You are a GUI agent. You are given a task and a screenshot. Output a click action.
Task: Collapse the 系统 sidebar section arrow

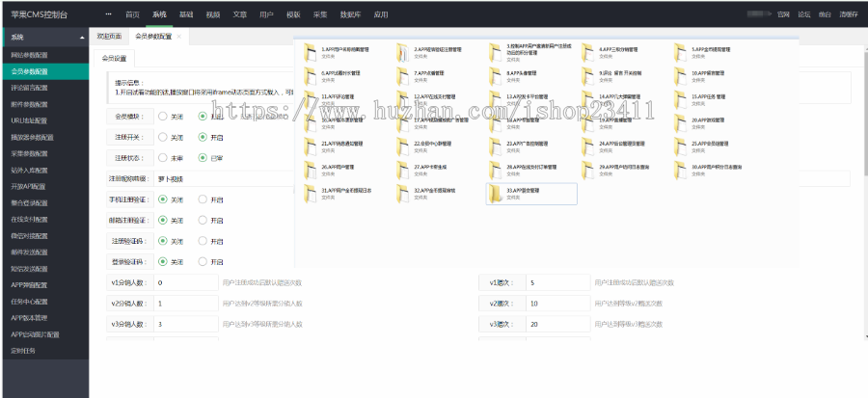point(82,38)
